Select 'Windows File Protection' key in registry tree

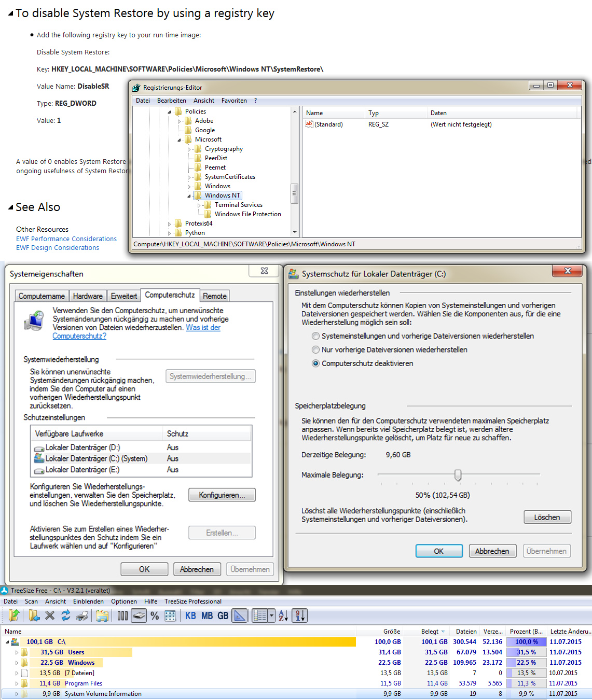pyautogui.click(x=248, y=214)
